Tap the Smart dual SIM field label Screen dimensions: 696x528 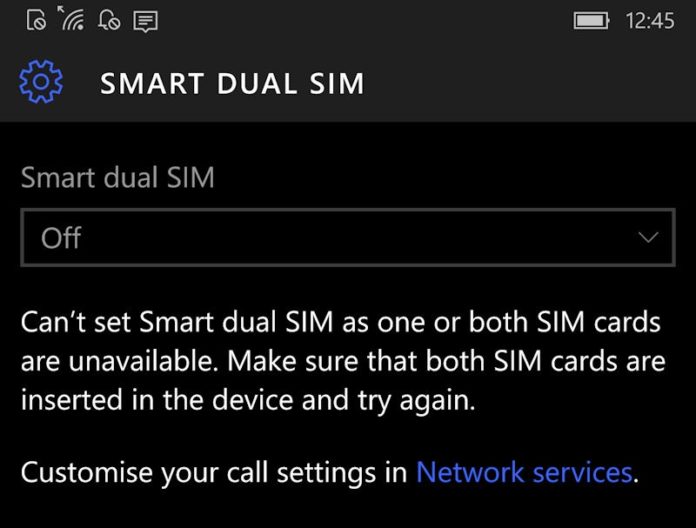pos(118,177)
